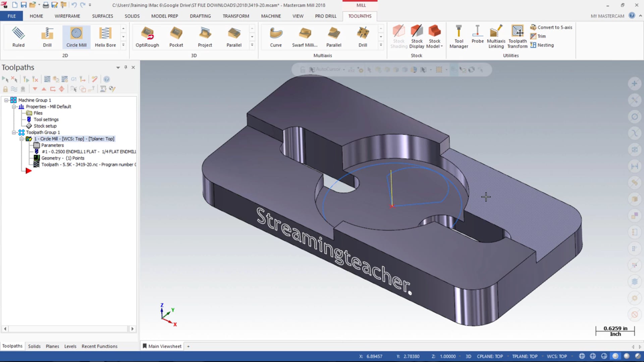Switch to the Levels manager tab
The height and width of the screenshot is (362, 644).
point(70,346)
